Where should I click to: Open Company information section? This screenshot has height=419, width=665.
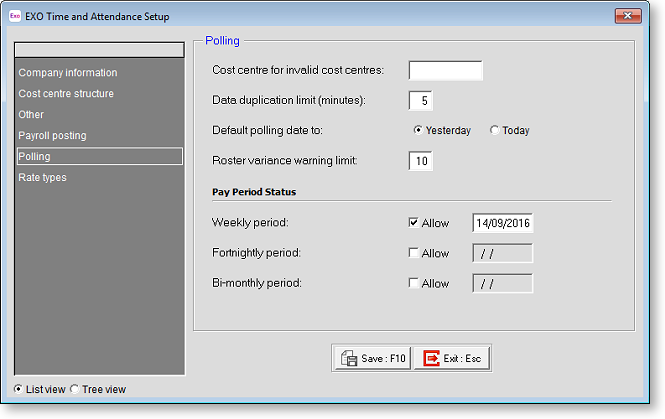pos(68,73)
